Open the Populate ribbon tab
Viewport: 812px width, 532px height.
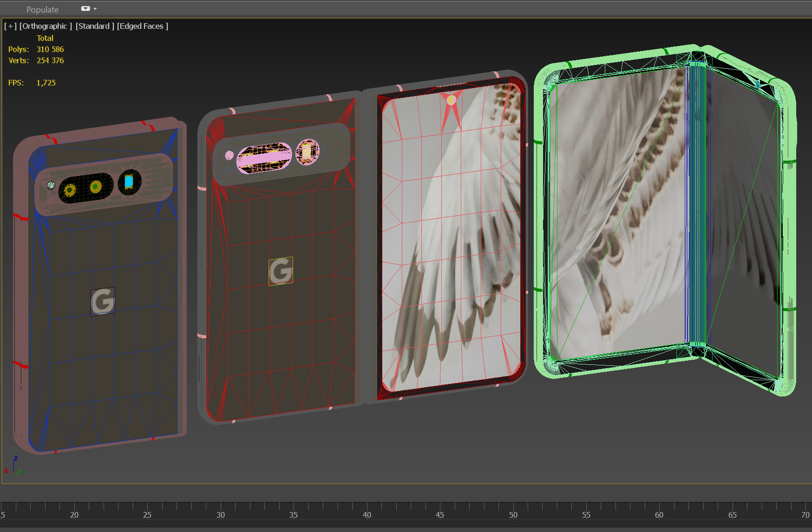click(42, 9)
